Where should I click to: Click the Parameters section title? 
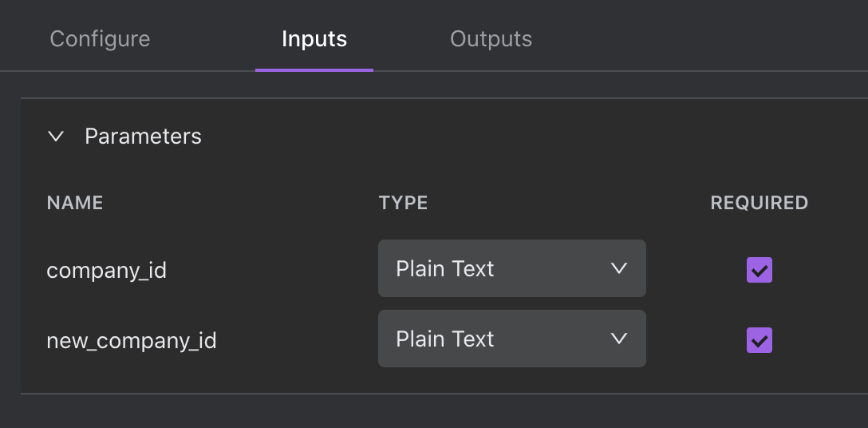(143, 137)
